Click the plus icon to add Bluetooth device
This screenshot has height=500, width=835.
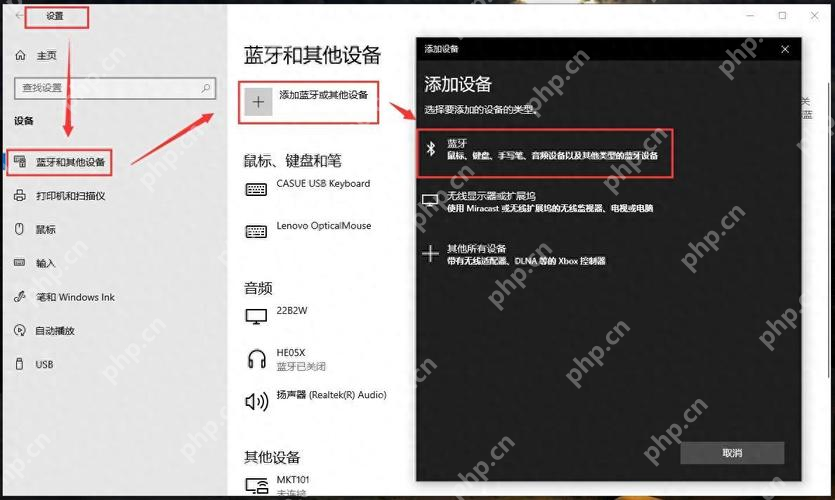click(x=258, y=102)
